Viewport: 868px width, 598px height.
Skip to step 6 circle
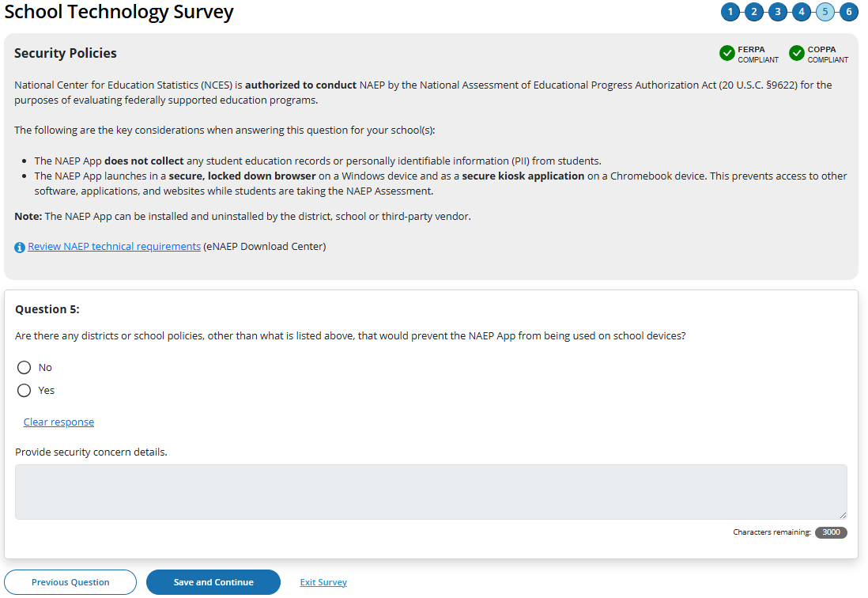tap(849, 12)
